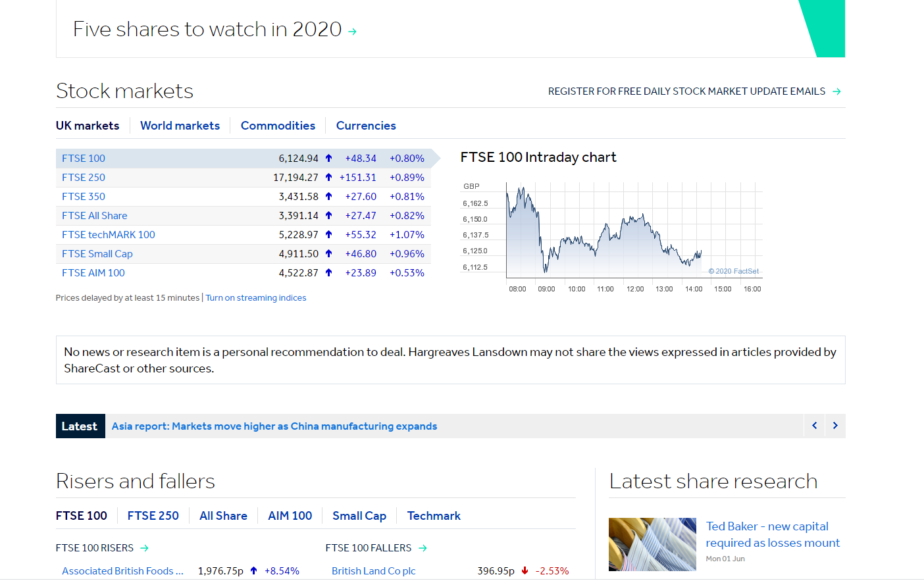This screenshot has height=581, width=924.
Task: Click the arrow beside Five shares to watch
Action: click(x=353, y=30)
